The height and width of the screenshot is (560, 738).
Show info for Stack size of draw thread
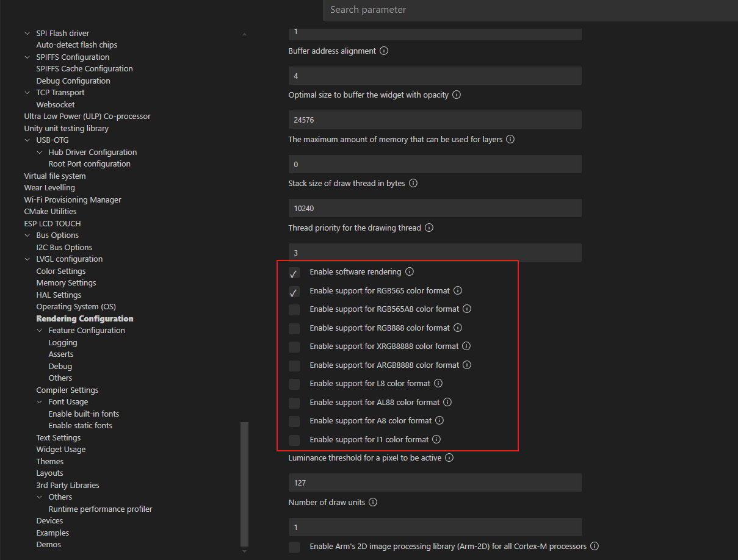413,184
